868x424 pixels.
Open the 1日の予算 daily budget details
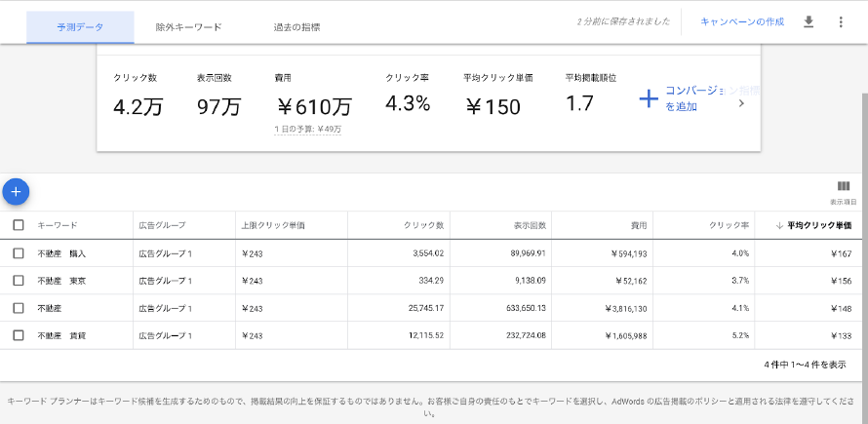tap(308, 129)
